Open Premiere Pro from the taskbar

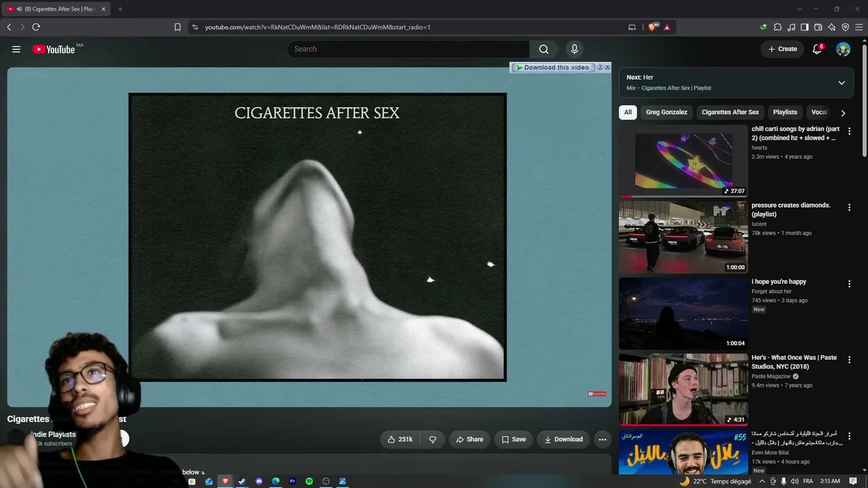[x=292, y=481]
